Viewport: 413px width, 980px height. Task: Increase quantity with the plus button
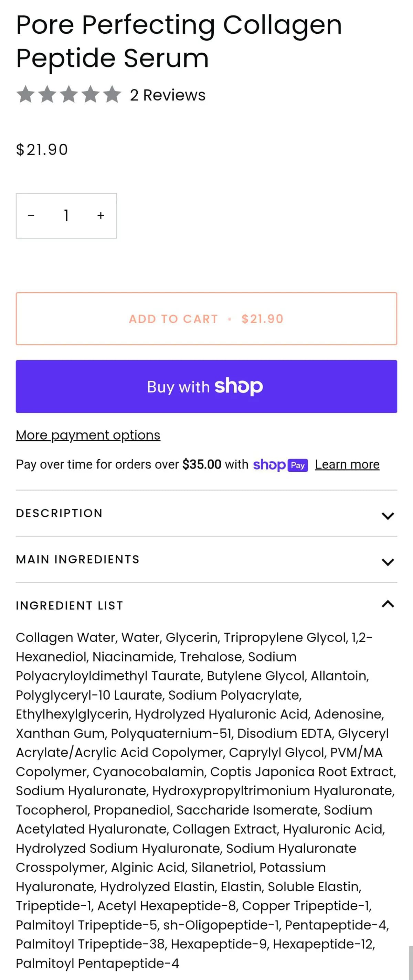(x=101, y=216)
